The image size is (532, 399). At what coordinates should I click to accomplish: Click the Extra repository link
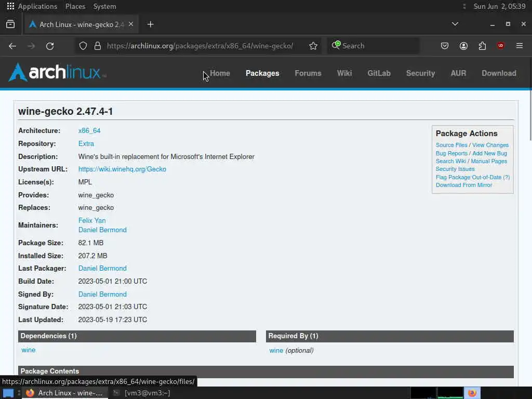(x=86, y=143)
